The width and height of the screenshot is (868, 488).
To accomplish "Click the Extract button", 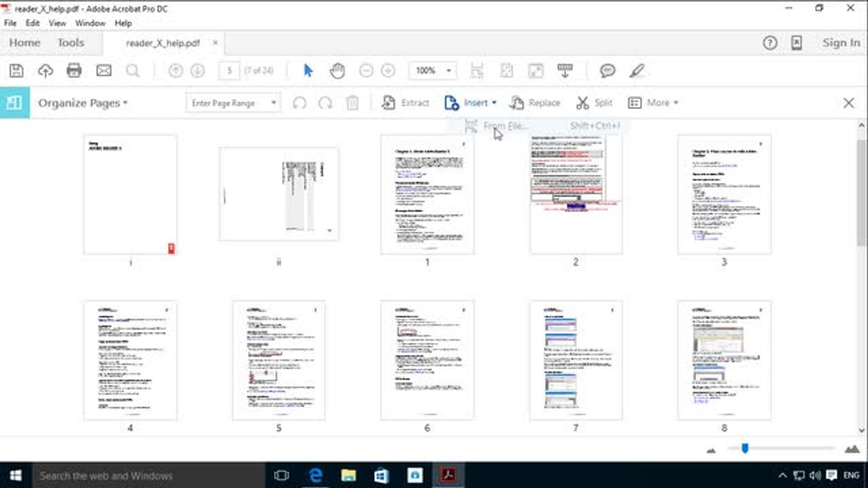I will coord(405,103).
